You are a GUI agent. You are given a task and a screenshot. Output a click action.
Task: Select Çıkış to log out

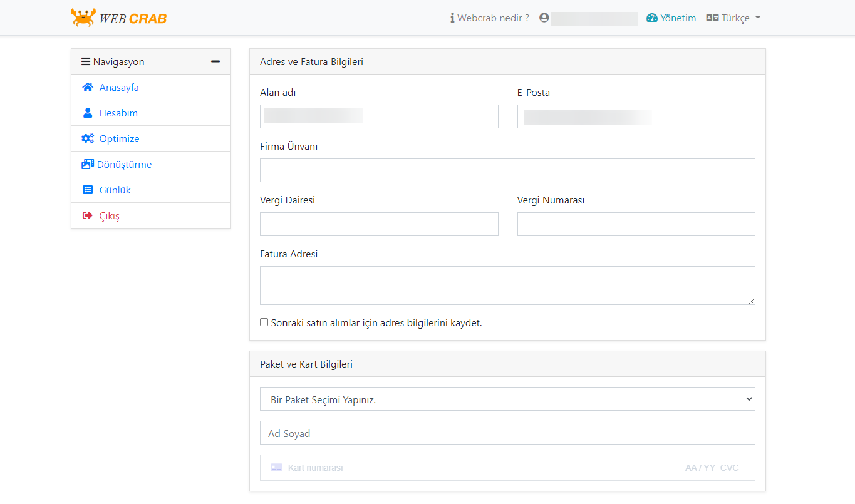click(150, 215)
